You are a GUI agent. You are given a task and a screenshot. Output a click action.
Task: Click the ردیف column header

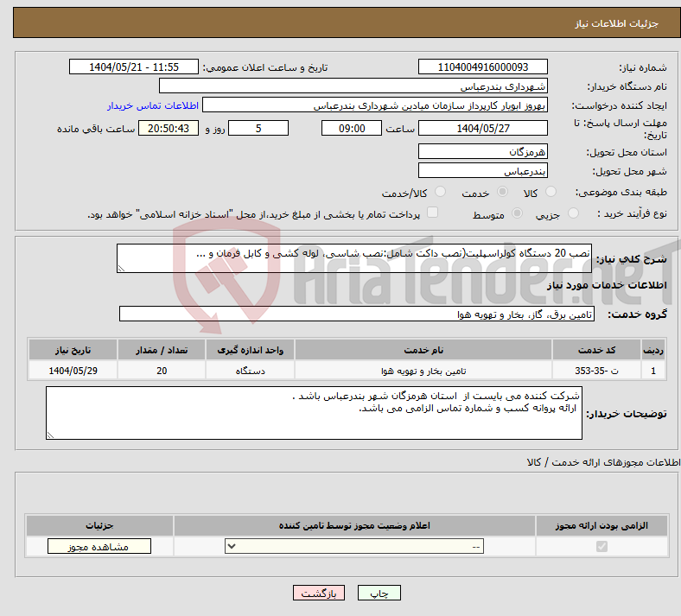click(x=653, y=350)
